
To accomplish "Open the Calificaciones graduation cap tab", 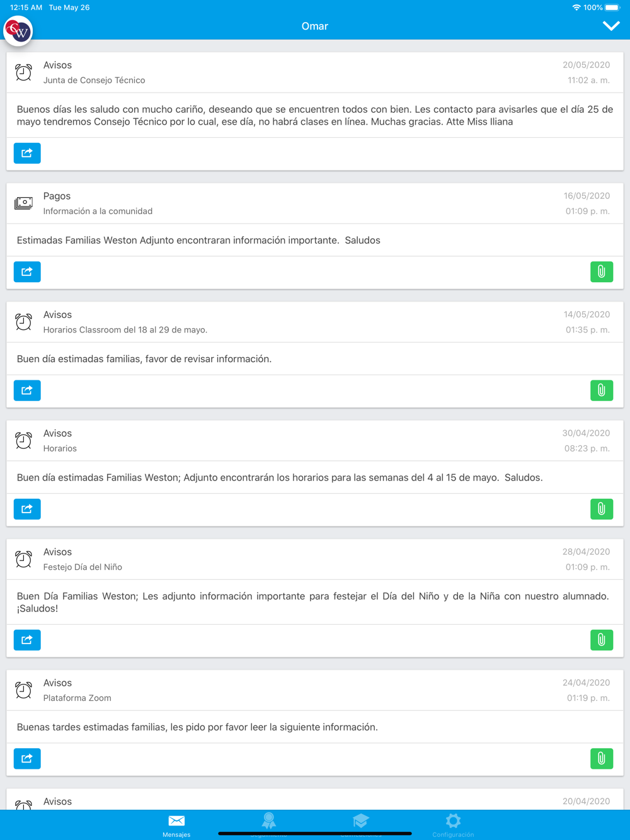I will (361, 825).
